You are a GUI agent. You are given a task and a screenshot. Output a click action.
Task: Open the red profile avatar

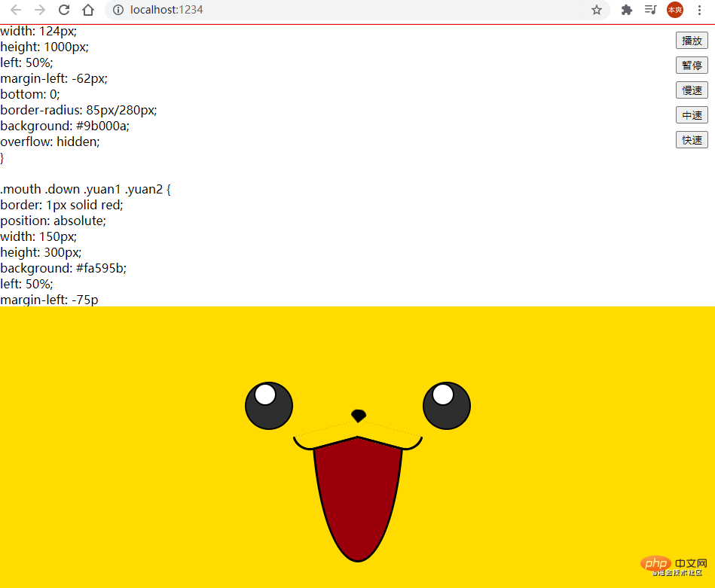coord(674,10)
